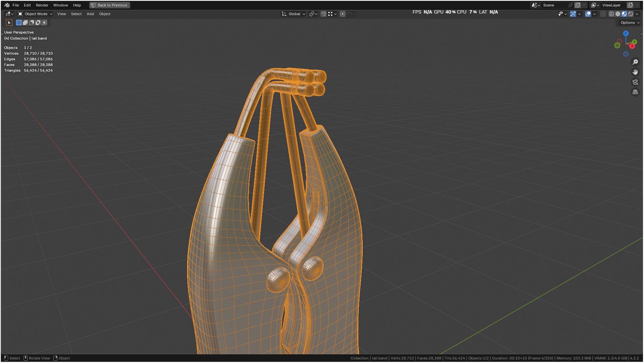This screenshot has width=644, height=363.
Task: Open the File menu
Action: tap(16, 5)
